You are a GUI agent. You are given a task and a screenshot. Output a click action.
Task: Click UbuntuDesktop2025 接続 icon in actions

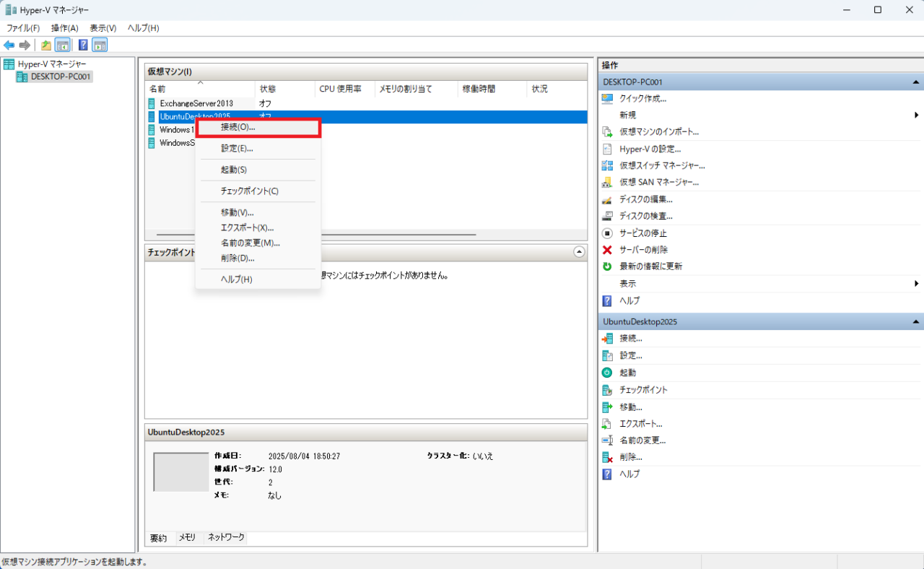pyautogui.click(x=607, y=338)
